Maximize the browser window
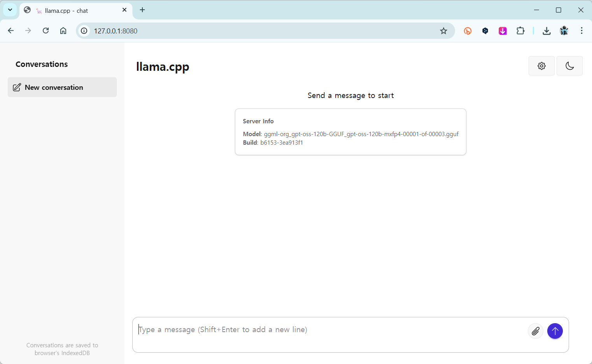Image resolution: width=592 pixels, height=364 pixels. [559, 10]
